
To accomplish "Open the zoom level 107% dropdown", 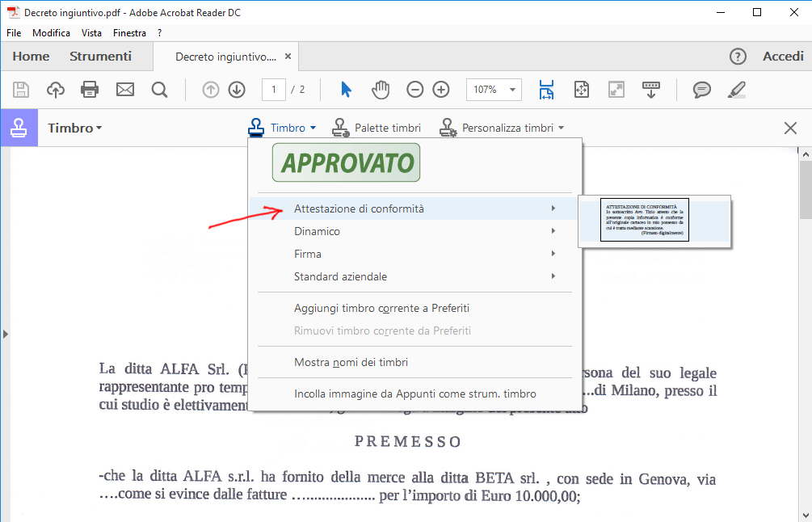I will 493,90.
